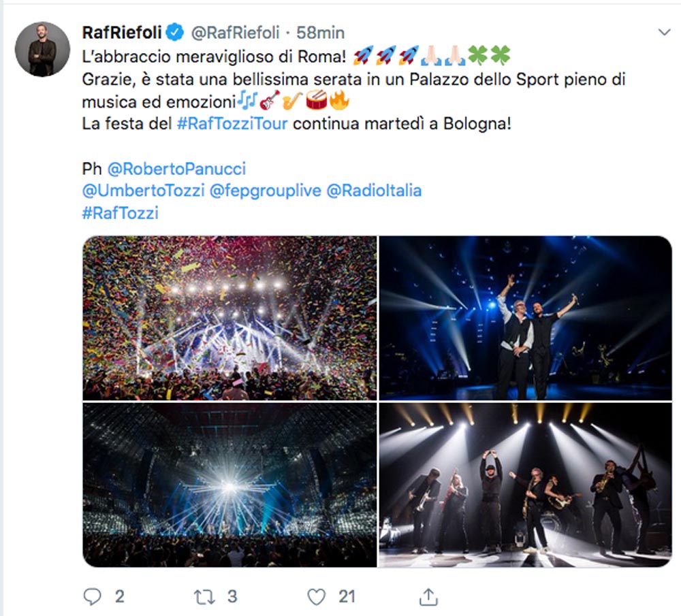The image size is (681, 616).
Task: Visit the @UmbertoTozzi profile link
Action: tap(143, 191)
